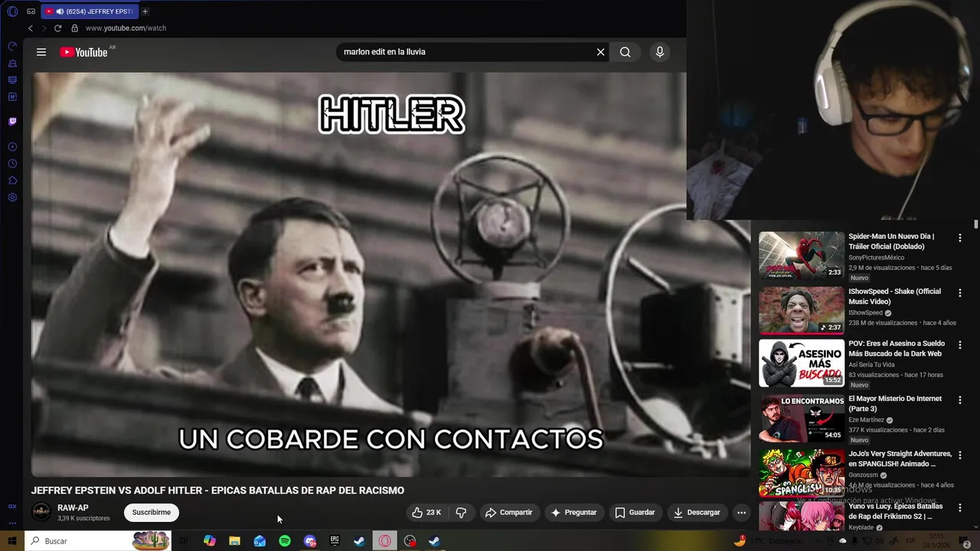Open Opera GX taskbar icon
980x551 pixels.
[384, 541]
